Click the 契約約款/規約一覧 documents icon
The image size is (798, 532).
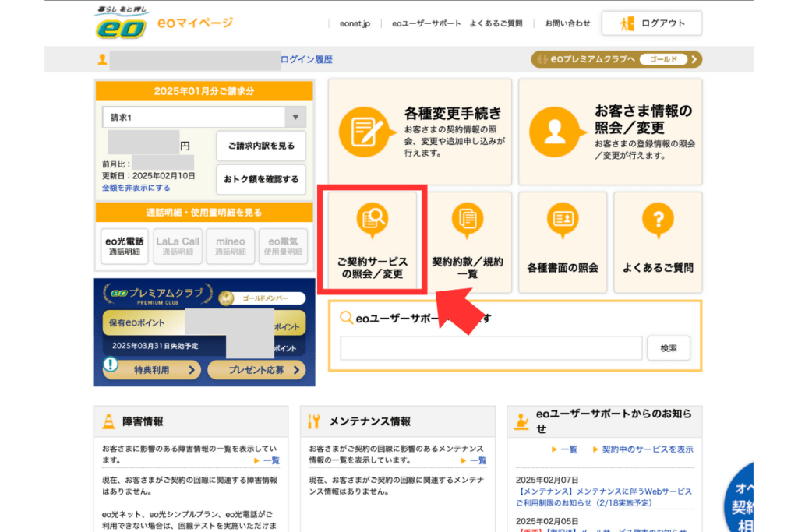[468, 220]
